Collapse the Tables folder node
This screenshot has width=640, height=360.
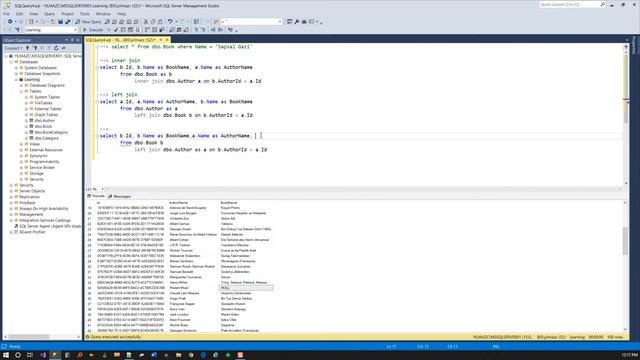[x=21, y=91]
